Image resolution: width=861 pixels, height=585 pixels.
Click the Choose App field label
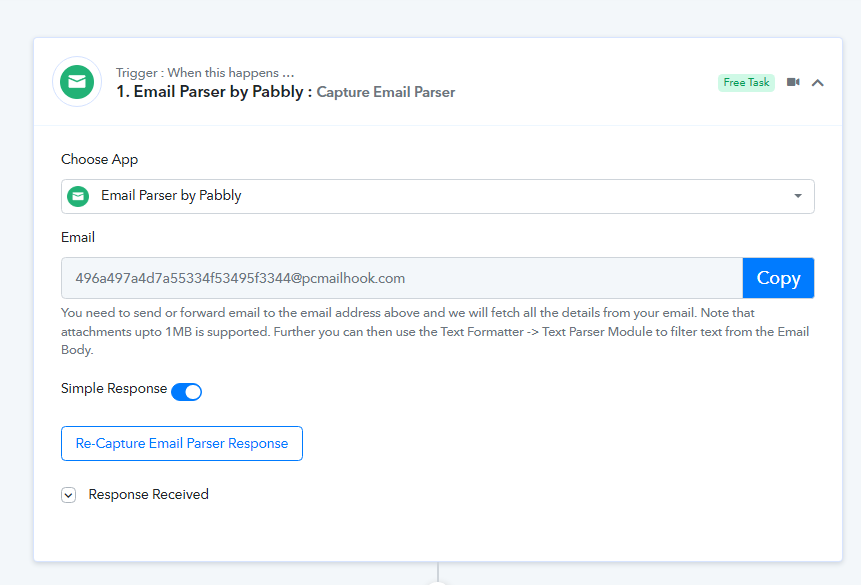point(100,159)
